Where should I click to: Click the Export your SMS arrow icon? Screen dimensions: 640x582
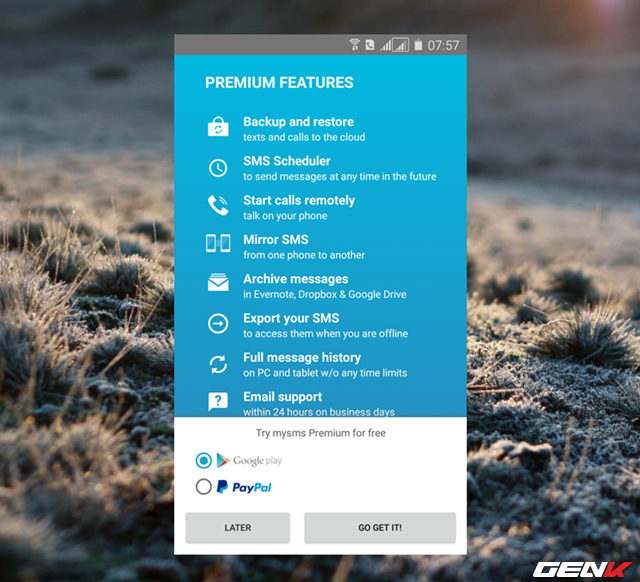click(218, 324)
